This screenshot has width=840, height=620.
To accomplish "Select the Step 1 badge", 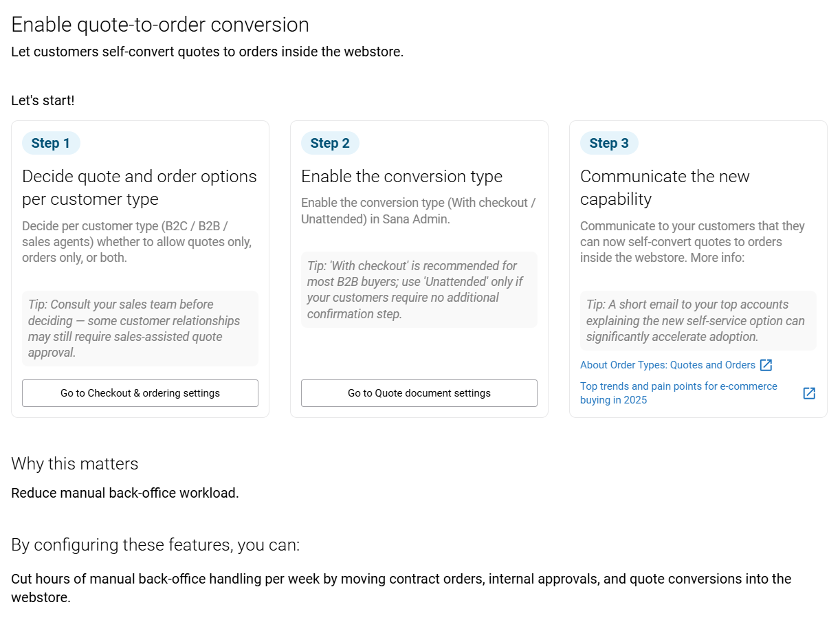I will [x=51, y=143].
